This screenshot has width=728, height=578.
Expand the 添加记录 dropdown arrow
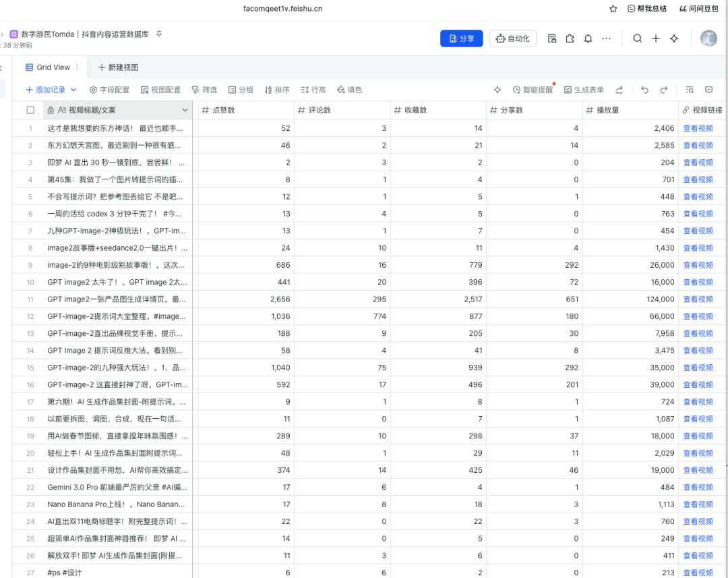[x=73, y=90]
